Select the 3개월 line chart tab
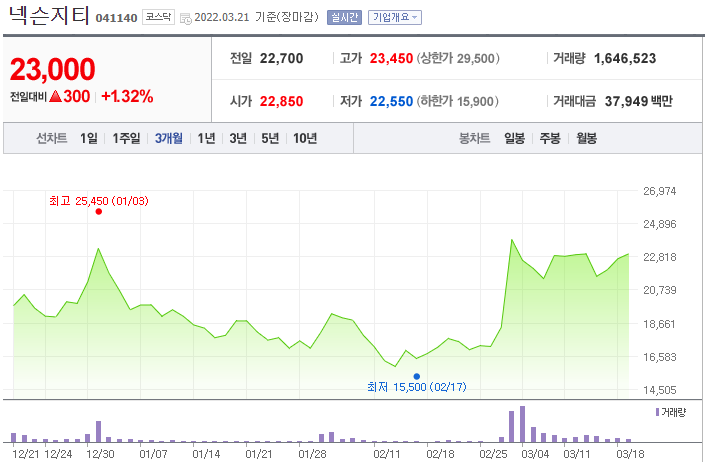Image resolution: width=705 pixels, height=462 pixels. coord(169,138)
